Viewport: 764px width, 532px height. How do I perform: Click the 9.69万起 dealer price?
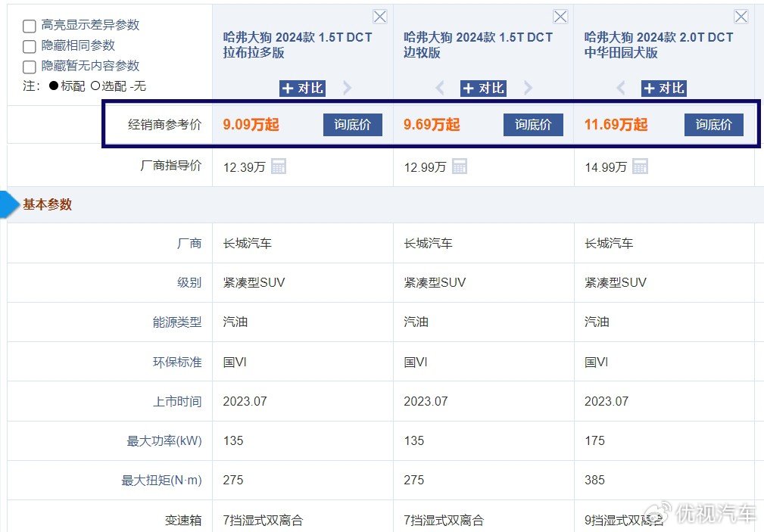(x=432, y=125)
